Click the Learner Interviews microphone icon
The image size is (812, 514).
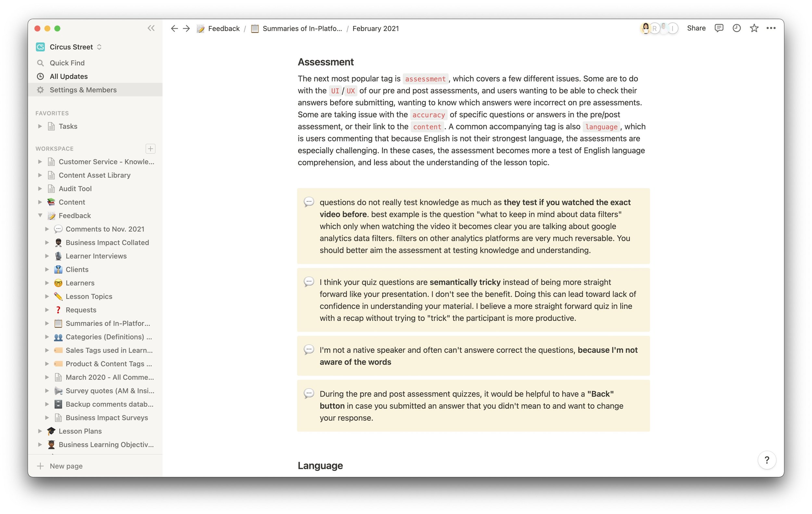pos(58,256)
